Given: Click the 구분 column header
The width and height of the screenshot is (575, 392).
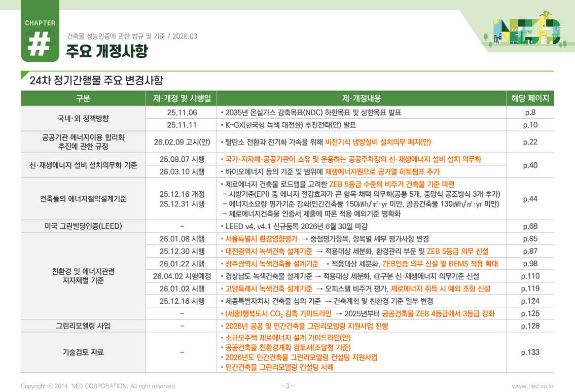Looking at the screenshot, I should [x=83, y=98].
